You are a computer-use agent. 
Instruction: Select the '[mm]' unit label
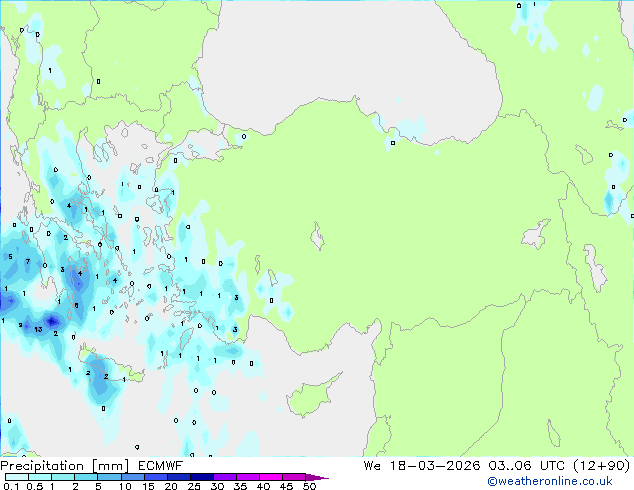[x=111, y=466]
